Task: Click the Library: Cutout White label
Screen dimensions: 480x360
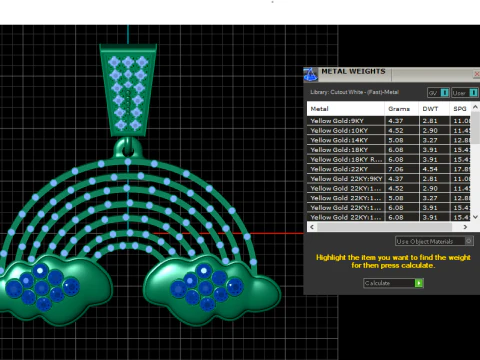Action: click(x=354, y=92)
